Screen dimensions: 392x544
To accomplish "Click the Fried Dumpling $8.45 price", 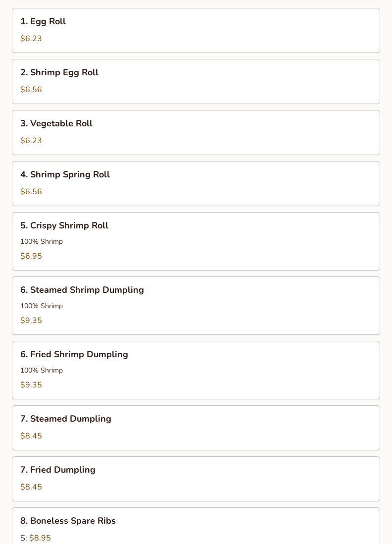I will click(x=31, y=487).
